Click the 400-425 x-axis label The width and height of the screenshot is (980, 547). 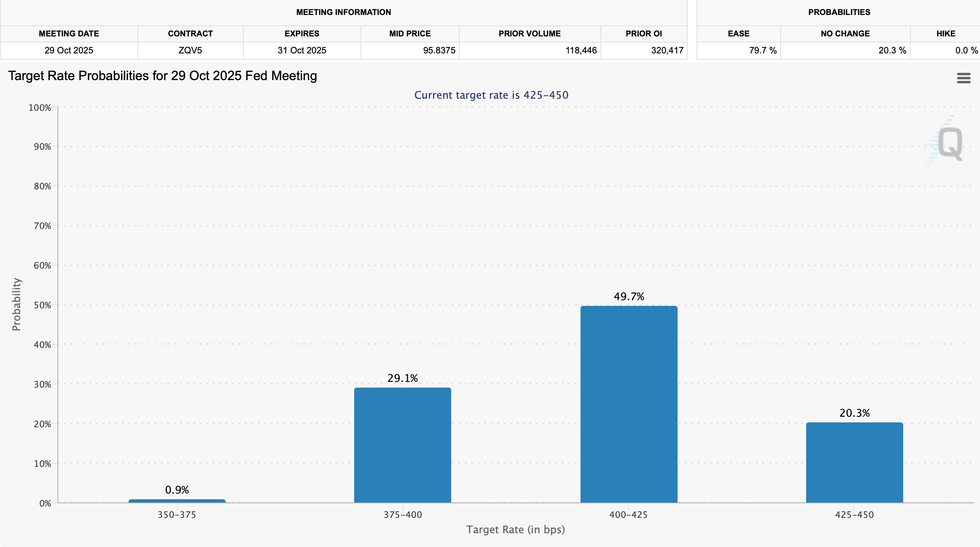pos(628,515)
